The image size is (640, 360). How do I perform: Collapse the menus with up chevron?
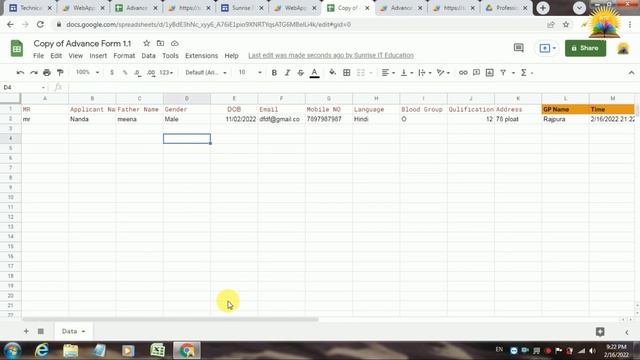coord(631,73)
